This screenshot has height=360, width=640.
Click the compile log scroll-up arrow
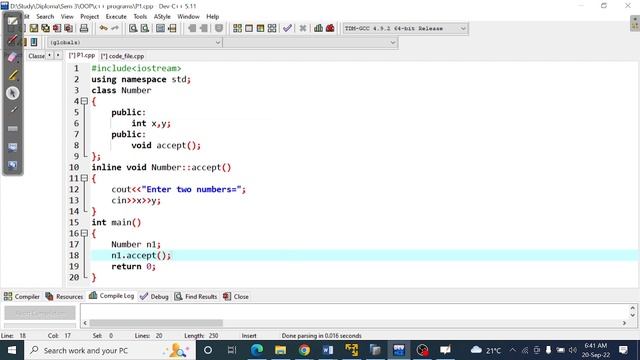pyautogui.click(x=633, y=308)
